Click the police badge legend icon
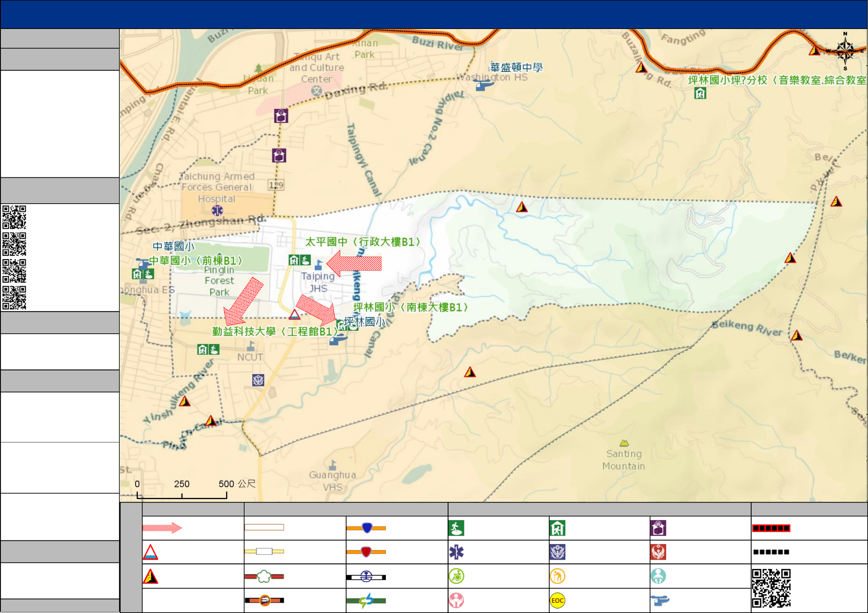Screen dimensions: 868x613 click(x=557, y=552)
